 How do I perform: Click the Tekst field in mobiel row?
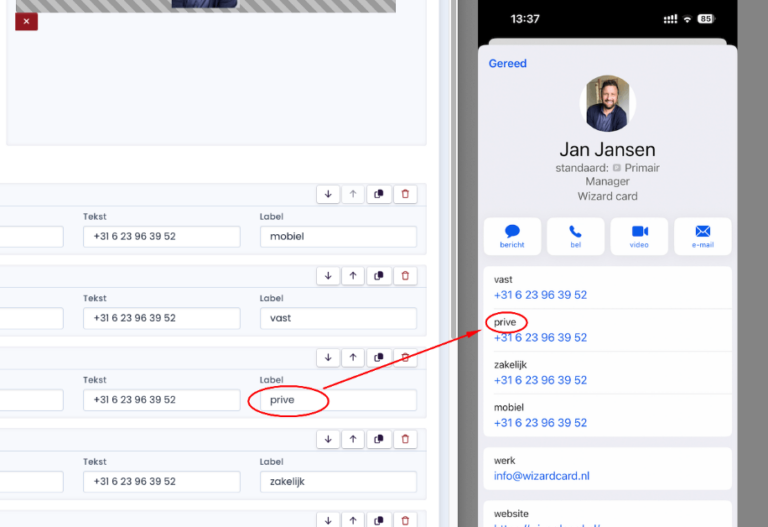pos(162,237)
